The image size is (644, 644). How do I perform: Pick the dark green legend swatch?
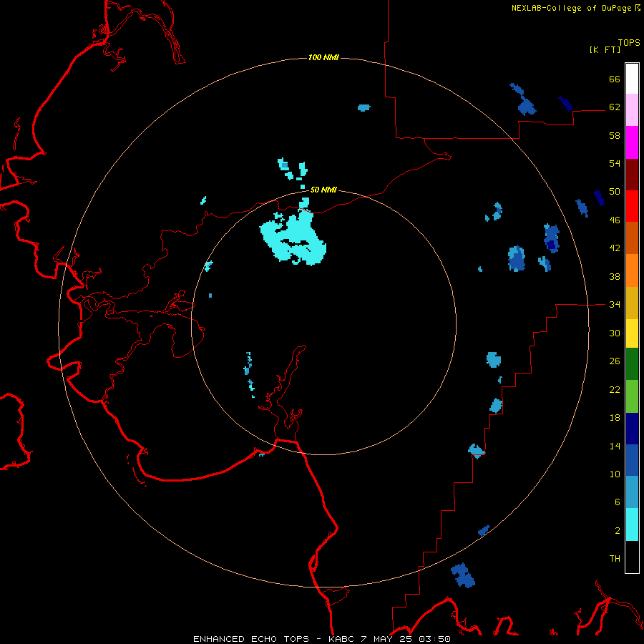tap(632, 364)
